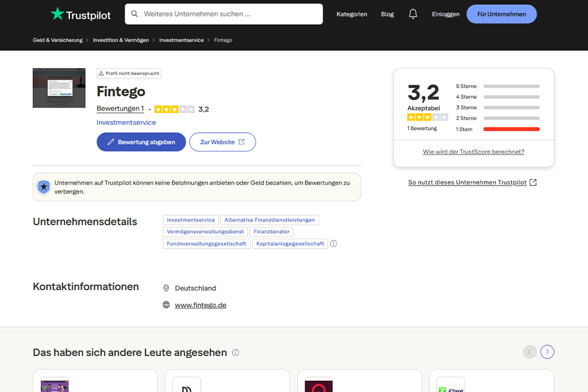The image size is (588, 392).
Task: Open Einloggen to sign in
Action: tap(446, 14)
